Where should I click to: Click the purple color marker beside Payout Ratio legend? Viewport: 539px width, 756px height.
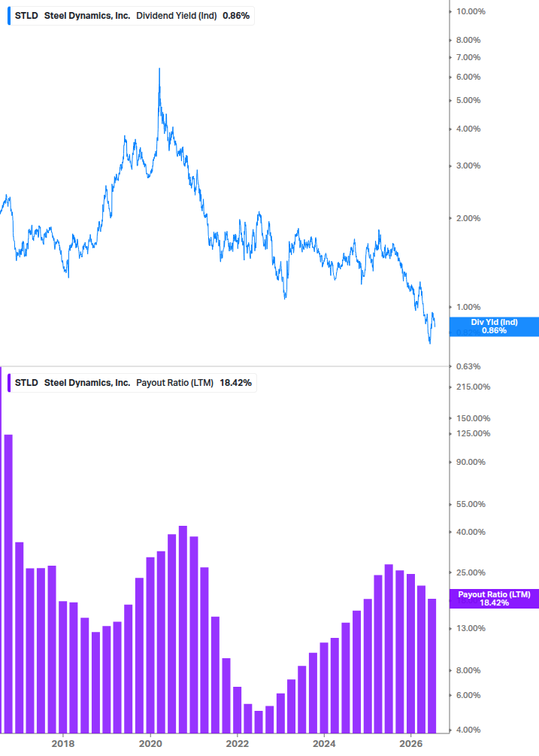coord(9,383)
